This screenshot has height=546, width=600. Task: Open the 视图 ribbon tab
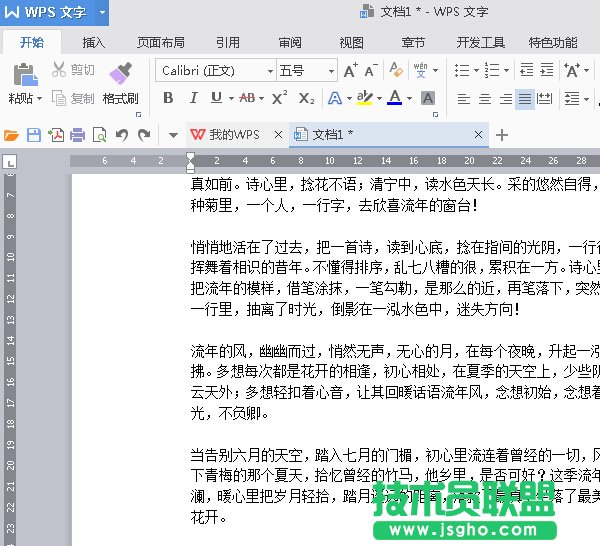coord(352,42)
